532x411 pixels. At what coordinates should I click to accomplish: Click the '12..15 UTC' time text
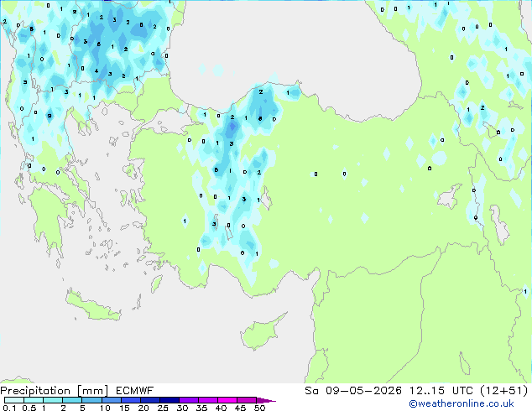pos(441,391)
